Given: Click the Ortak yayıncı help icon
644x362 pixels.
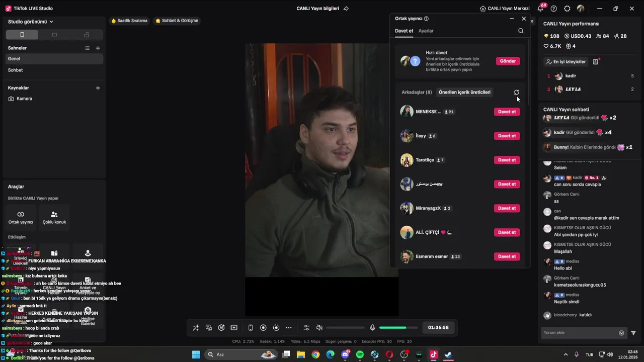Looking at the screenshot, I should click(426, 19).
